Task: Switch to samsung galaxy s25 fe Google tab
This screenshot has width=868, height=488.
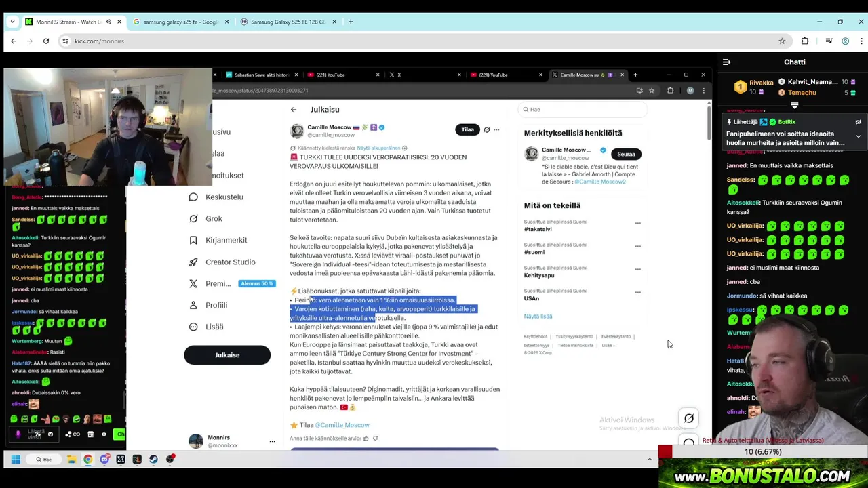Action: point(180,22)
